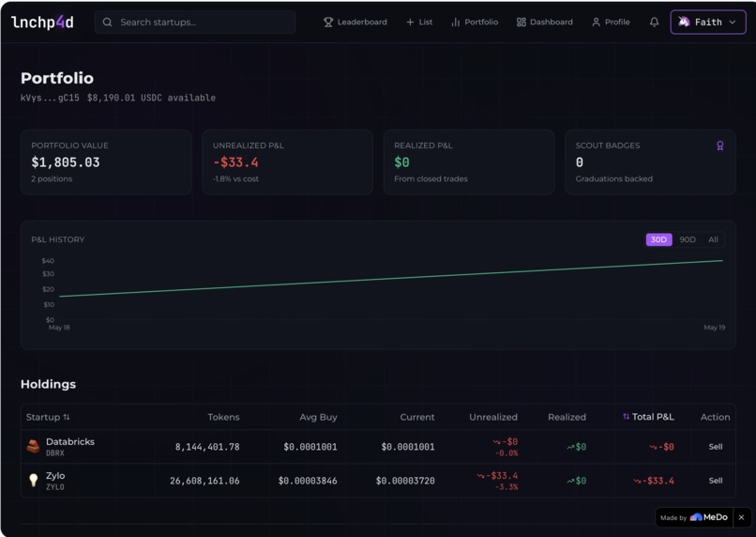The height and width of the screenshot is (537, 756).
Task: Open the Made by MeDo link
Action: (x=694, y=517)
